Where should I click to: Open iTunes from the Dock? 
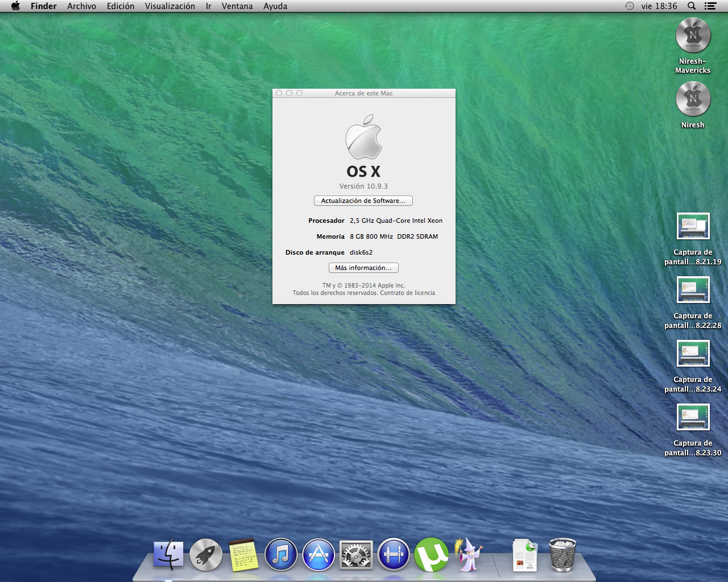[281, 555]
